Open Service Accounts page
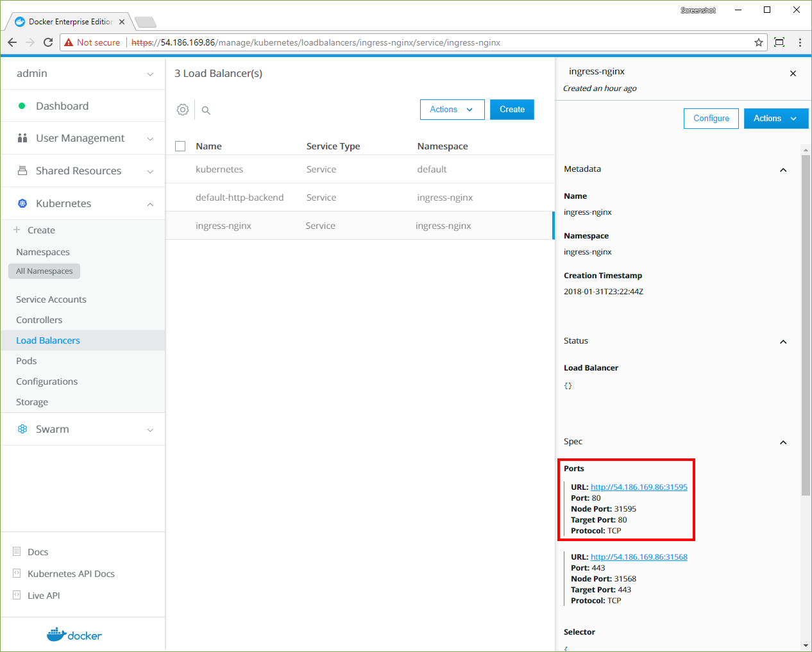The height and width of the screenshot is (652, 812). (51, 299)
